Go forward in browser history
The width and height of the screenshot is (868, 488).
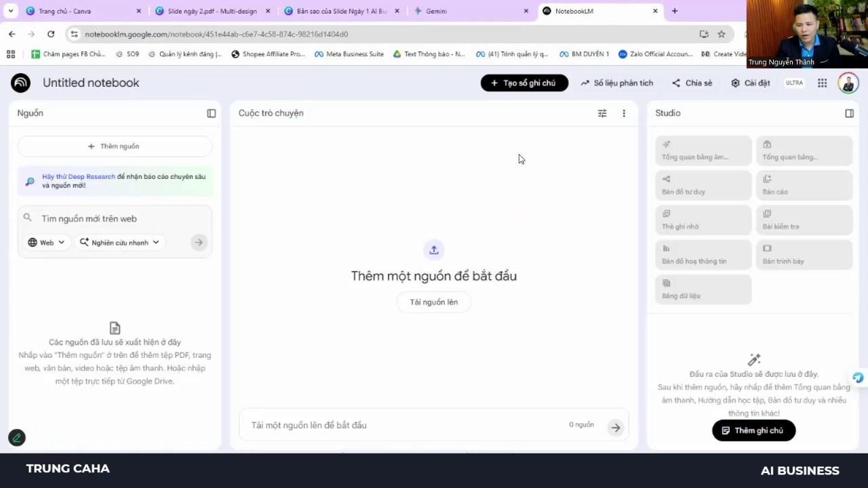pos(31,34)
